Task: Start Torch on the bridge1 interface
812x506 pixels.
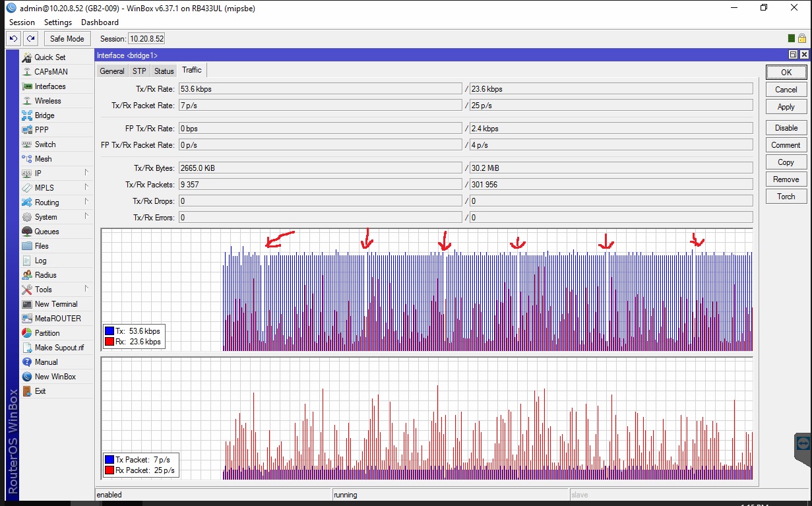Action: [786, 197]
